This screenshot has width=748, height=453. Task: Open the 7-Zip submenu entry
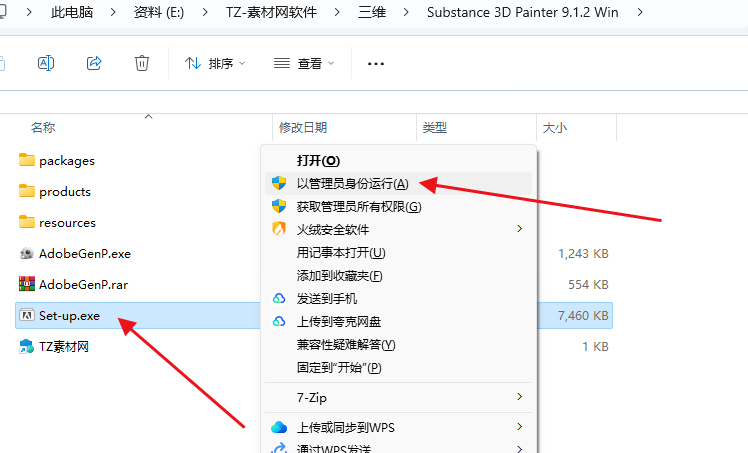click(398, 397)
